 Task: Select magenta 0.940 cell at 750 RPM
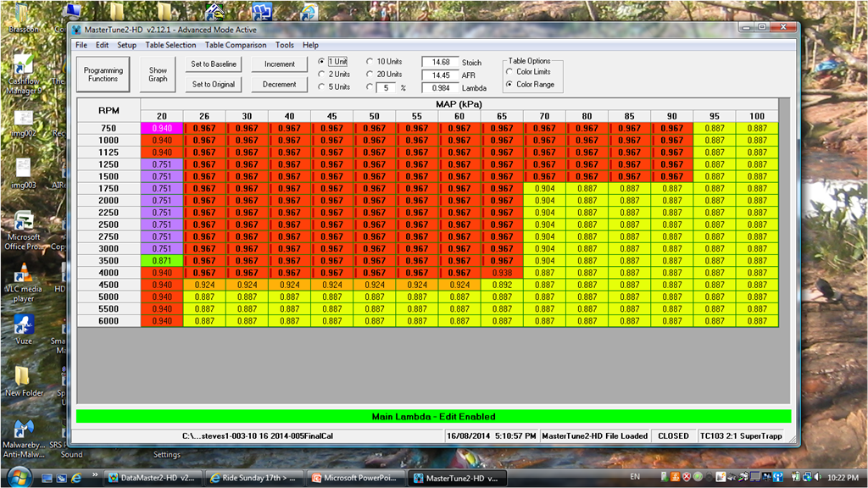coord(162,129)
